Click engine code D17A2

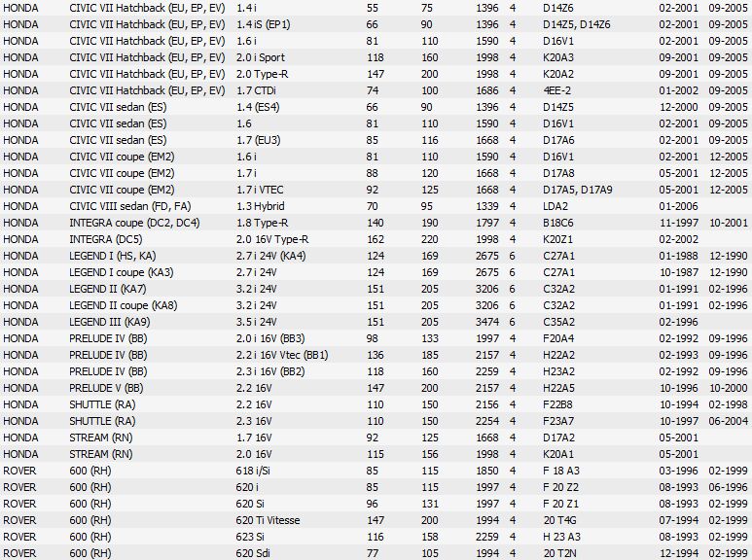558,438
